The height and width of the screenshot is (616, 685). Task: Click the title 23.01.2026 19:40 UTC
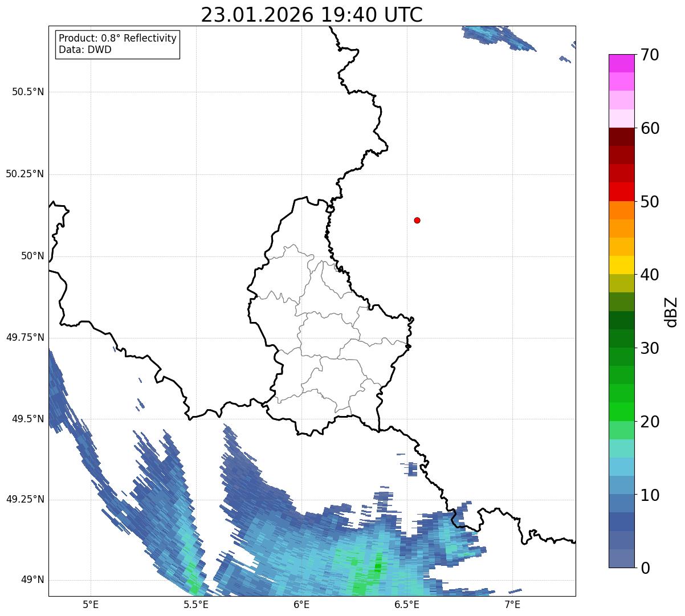tap(312, 15)
